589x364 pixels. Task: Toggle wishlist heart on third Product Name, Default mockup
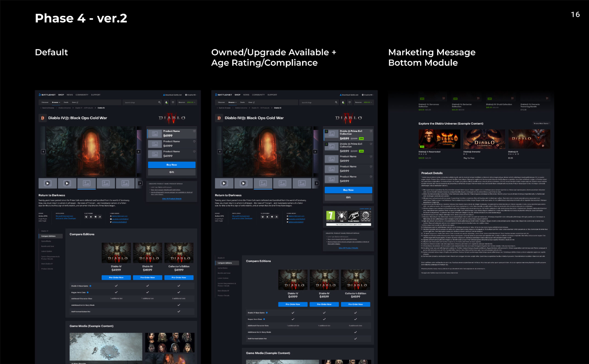coord(194,152)
